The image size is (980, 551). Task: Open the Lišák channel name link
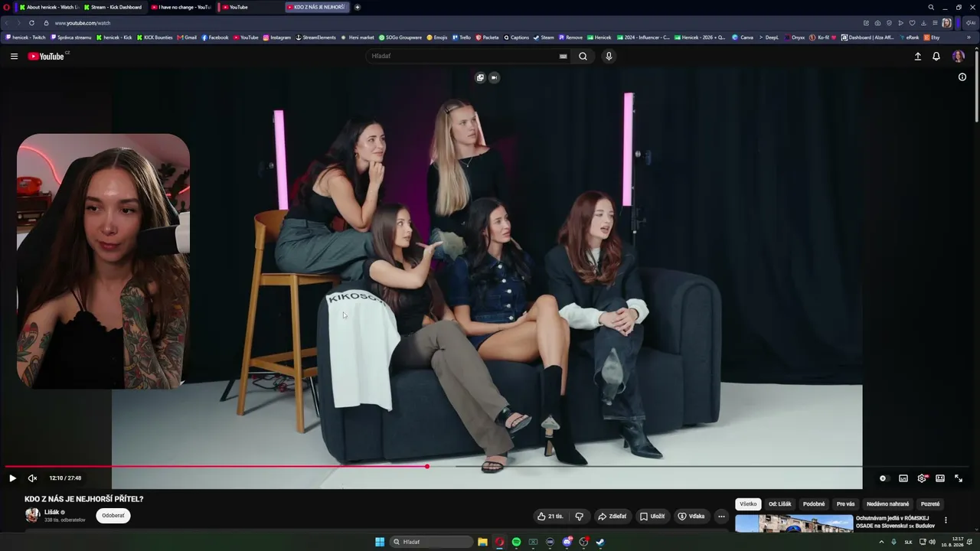(52, 512)
